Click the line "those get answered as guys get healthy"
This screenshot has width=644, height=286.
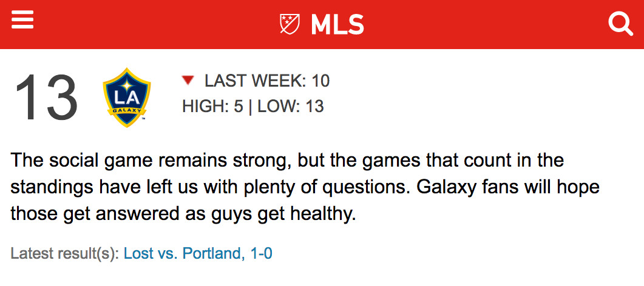pyautogui.click(x=183, y=214)
